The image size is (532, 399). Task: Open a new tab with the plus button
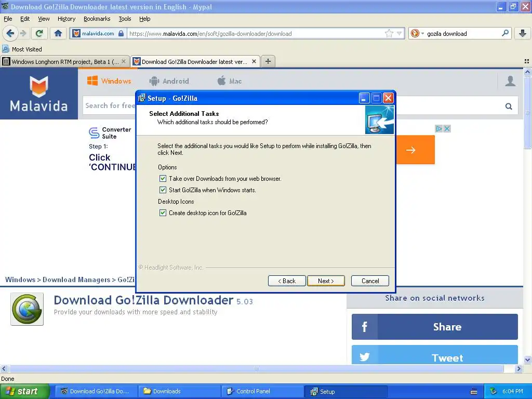[x=268, y=61]
